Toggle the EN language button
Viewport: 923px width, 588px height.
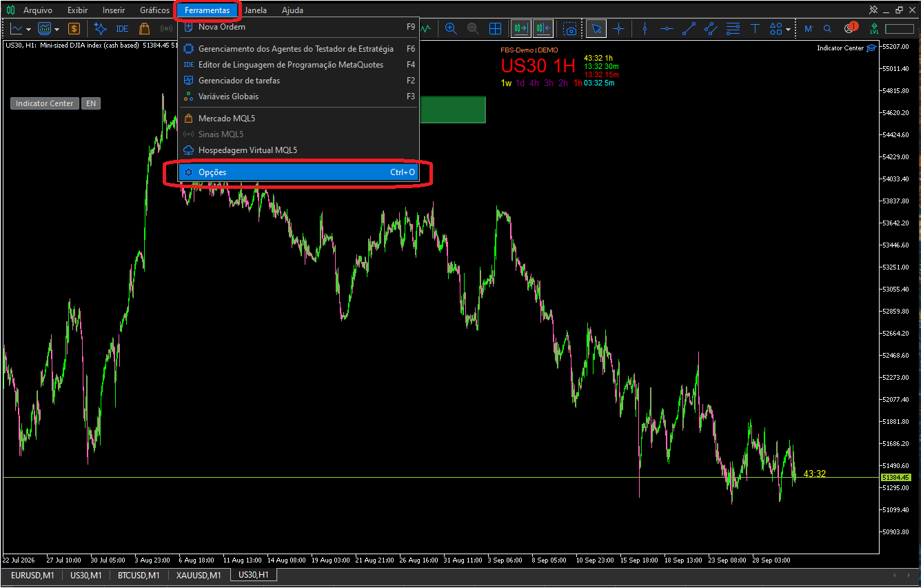[x=91, y=103]
